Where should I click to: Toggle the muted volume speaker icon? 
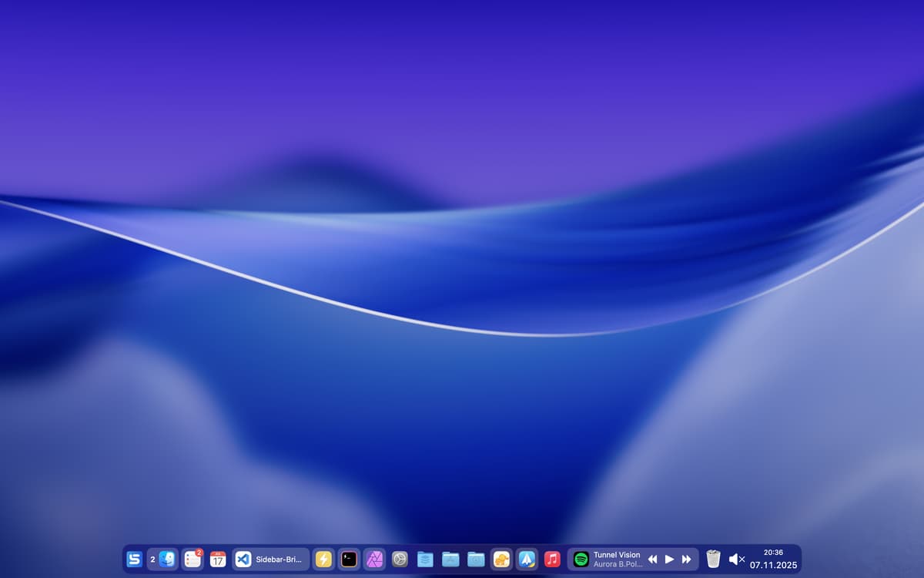(736, 560)
